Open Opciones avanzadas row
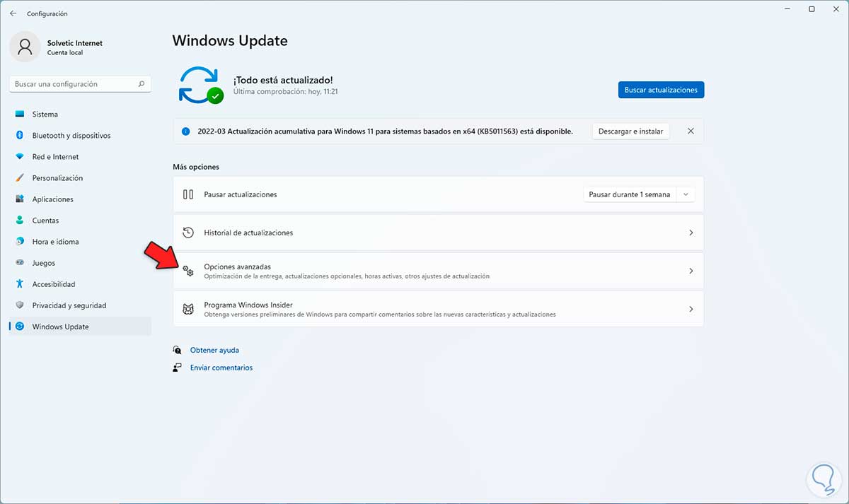 pyautogui.click(x=438, y=271)
